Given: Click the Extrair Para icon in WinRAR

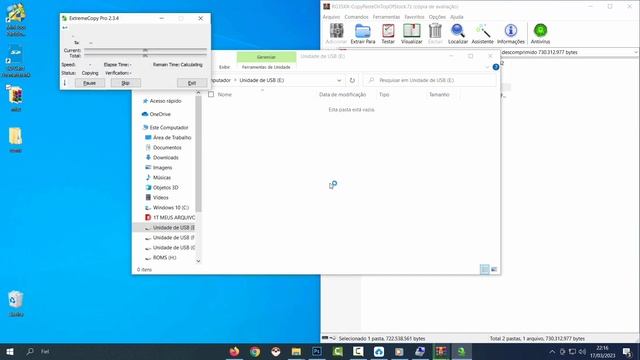Looking at the screenshot, I should point(362,33).
